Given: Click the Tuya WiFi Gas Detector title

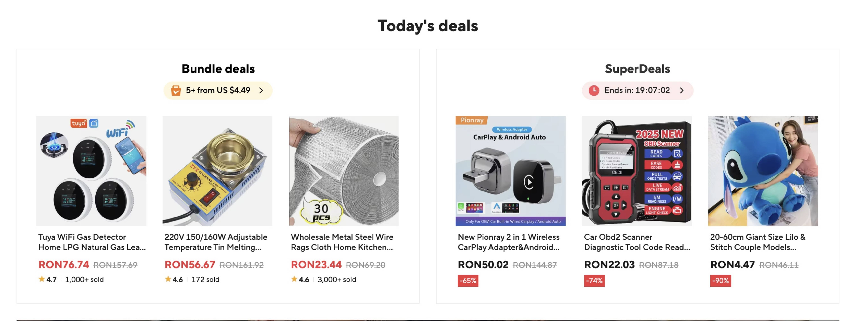Looking at the screenshot, I should pos(92,242).
